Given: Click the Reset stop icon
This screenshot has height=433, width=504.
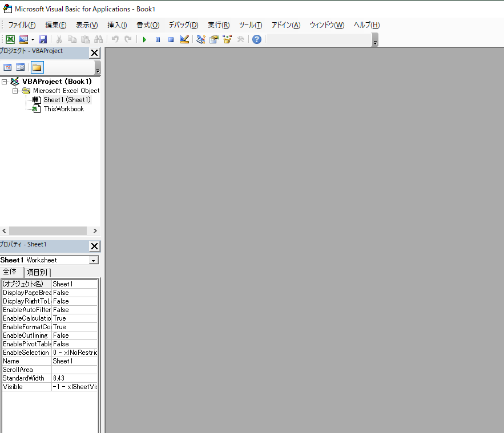Looking at the screenshot, I should point(171,39).
